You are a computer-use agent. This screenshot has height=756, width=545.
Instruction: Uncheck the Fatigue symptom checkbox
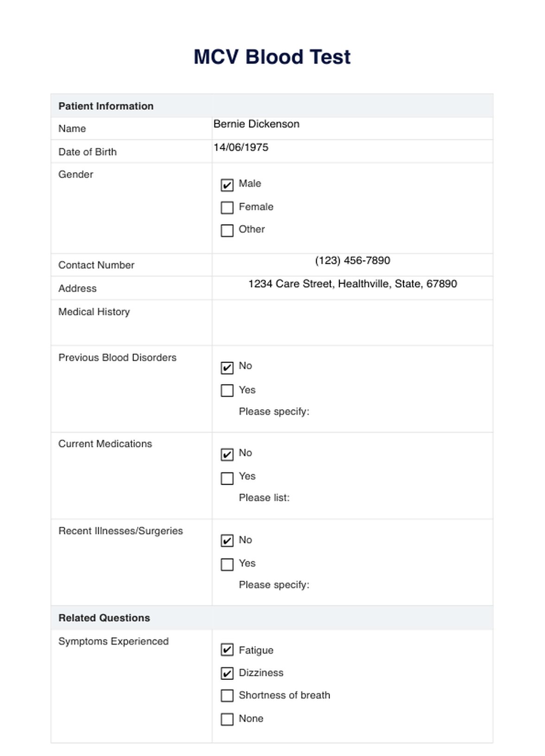[227, 650]
